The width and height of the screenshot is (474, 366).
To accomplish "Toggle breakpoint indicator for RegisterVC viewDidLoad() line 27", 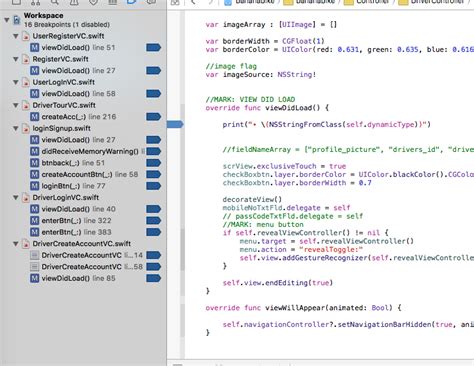I will [154, 71].
